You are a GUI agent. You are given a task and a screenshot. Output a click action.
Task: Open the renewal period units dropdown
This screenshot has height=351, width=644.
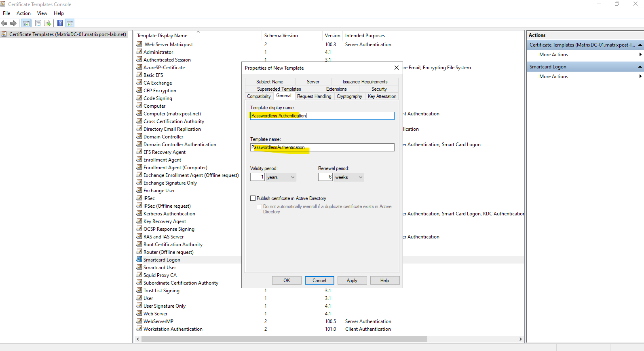pyautogui.click(x=349, y=177)
